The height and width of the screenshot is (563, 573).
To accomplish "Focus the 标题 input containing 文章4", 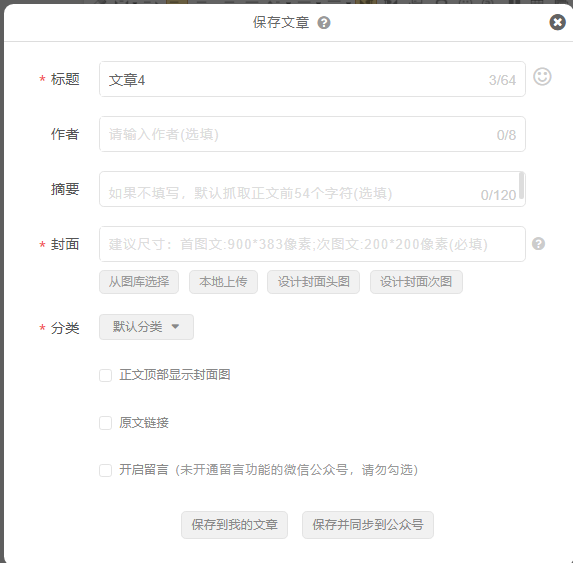I will coord(312,79).
